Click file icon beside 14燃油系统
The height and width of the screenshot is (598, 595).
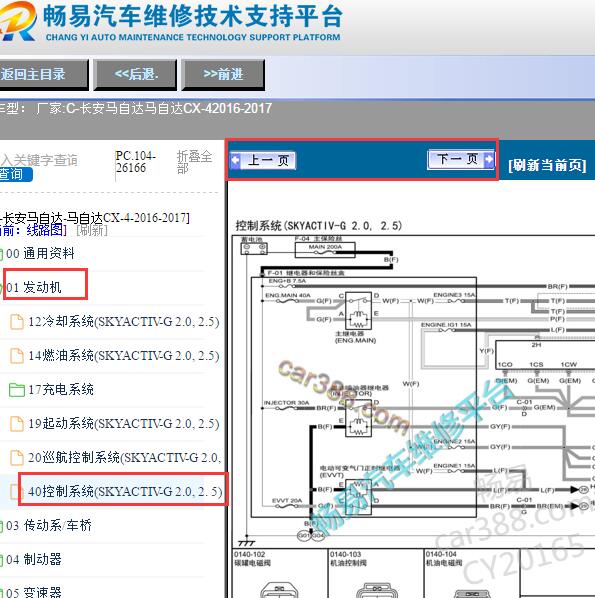[17, 355]
